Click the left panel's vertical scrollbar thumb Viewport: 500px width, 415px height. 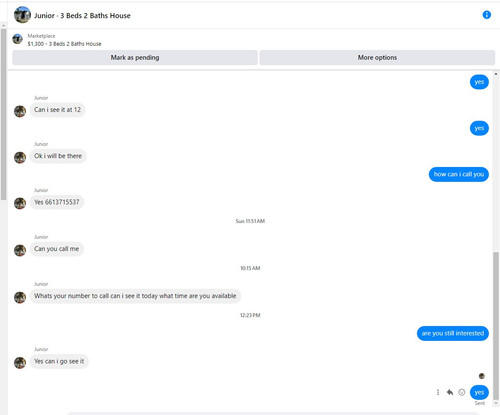tap(3, 114)
